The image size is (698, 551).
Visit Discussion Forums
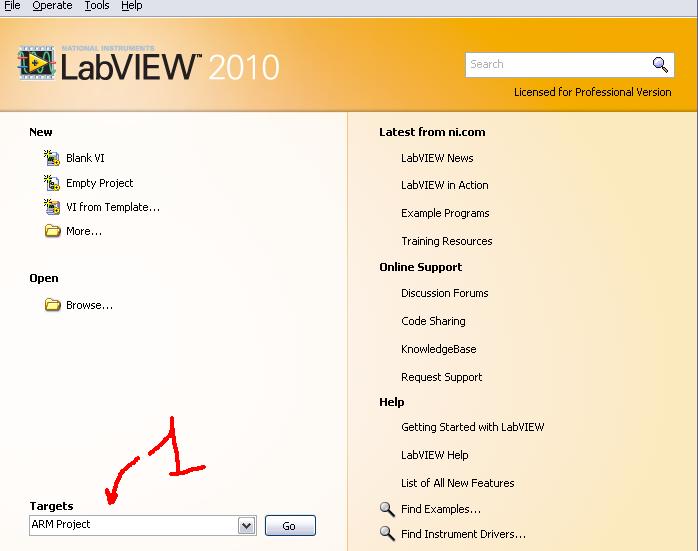(445, 293)
